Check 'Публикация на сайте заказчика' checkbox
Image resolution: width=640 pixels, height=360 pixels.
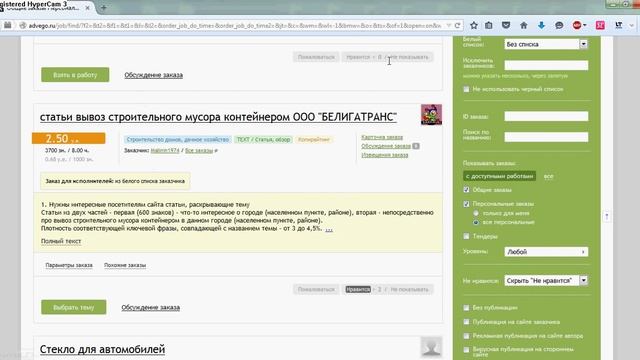tap(466, 322)
